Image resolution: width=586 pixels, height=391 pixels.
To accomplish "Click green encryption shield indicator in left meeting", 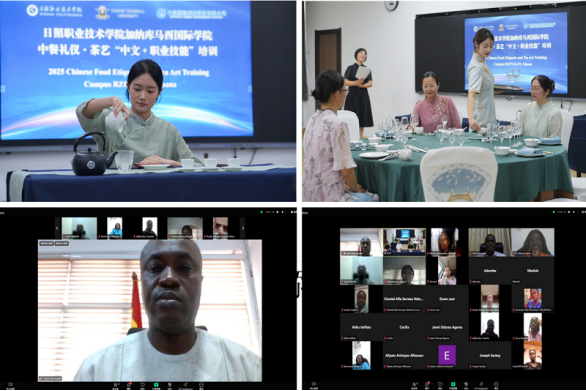I will point(261,212).
